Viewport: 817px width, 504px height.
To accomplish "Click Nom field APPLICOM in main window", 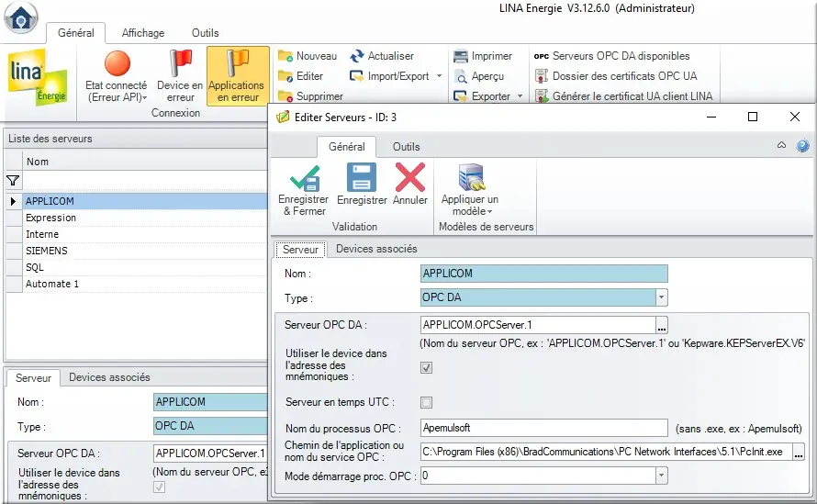I will tap(210, 402).
